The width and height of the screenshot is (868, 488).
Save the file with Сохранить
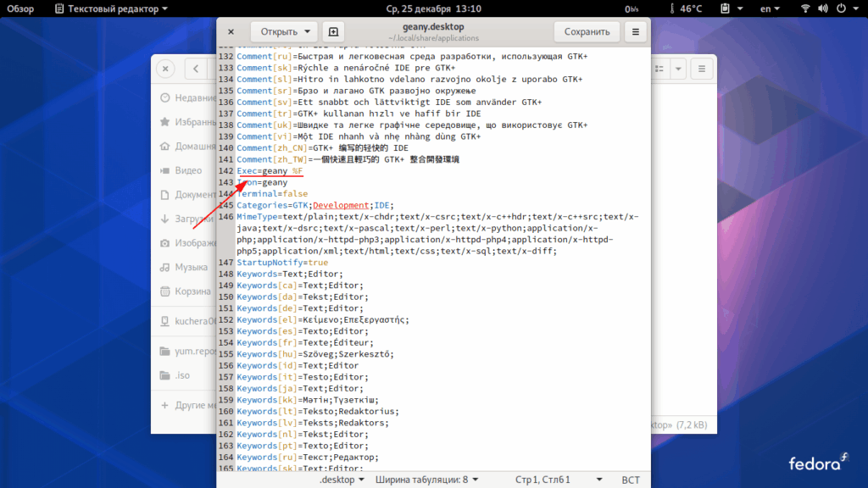(x=587, y=31)
